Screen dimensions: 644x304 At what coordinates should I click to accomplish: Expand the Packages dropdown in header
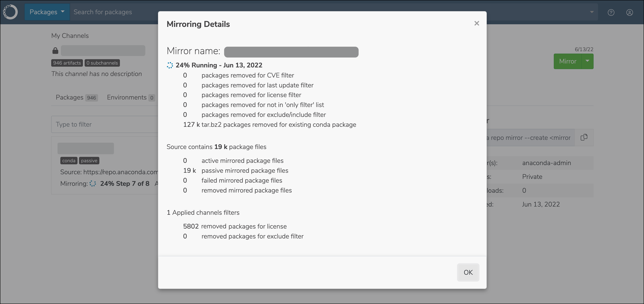[x=47, y=12]
